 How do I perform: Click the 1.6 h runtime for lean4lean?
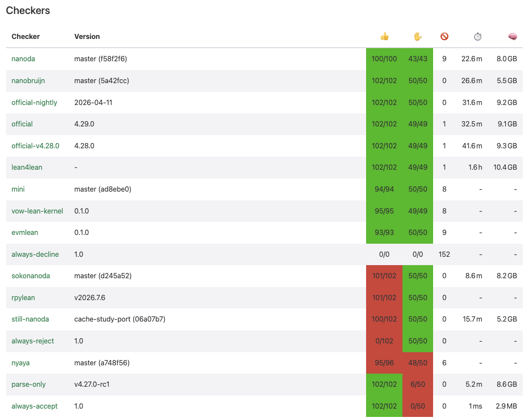point(474,167)
